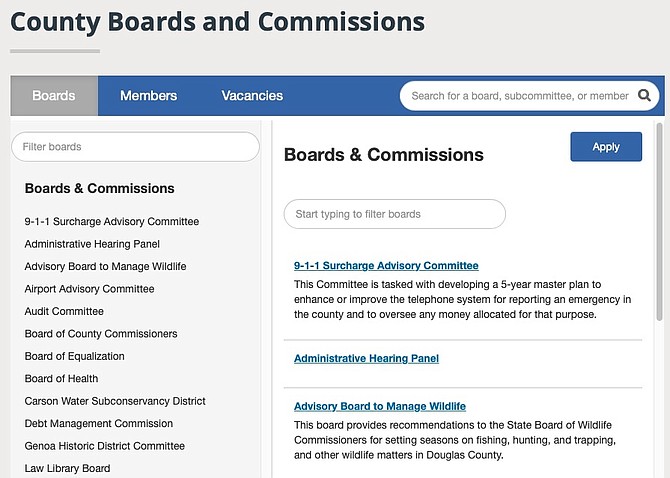This screenshot has height=478, width=670.
Task: Open Board of Health from sidebar list
Action: 61,379
